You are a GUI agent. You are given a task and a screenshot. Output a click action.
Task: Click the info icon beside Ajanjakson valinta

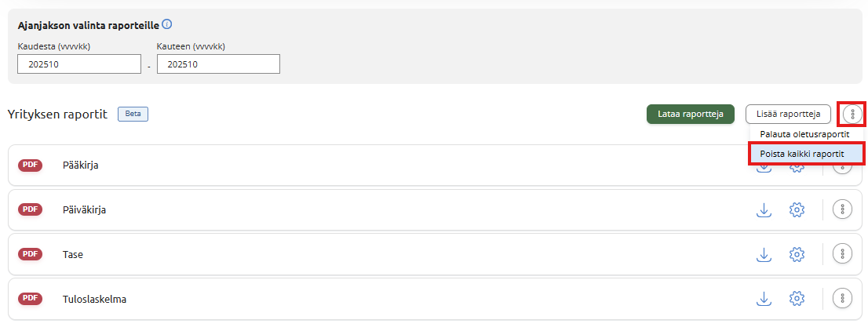(166, 24)
